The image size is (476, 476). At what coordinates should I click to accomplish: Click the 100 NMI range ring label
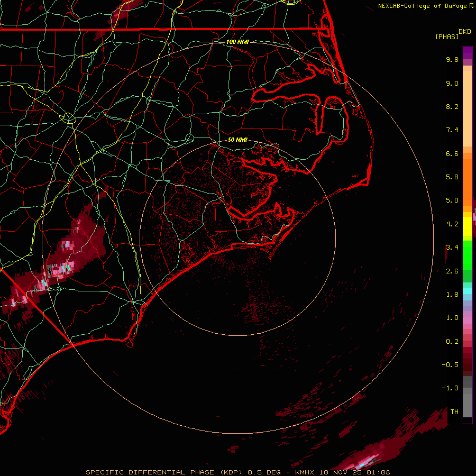click(237, 42)
